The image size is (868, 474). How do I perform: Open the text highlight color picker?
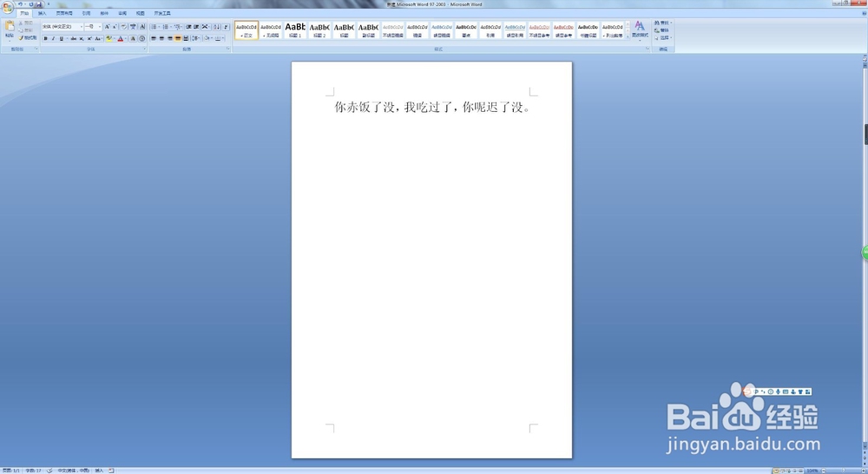115,39
